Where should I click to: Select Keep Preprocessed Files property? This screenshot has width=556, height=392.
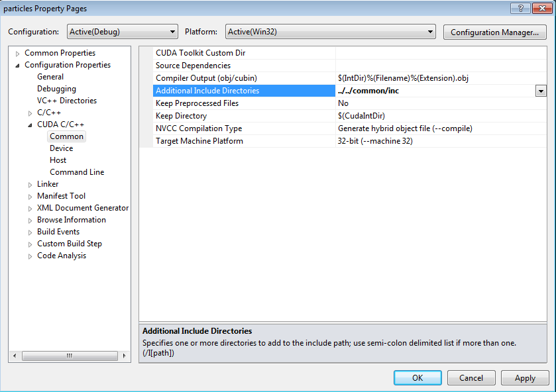(244, 103)
